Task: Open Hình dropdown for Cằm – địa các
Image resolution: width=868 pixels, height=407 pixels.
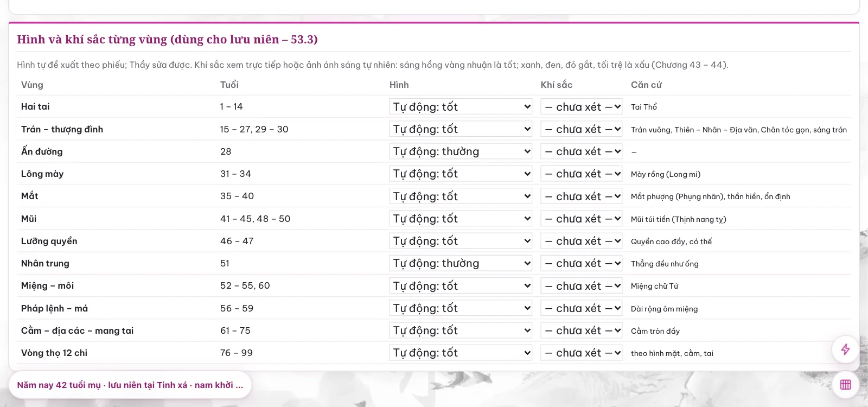Action: pos(461,330)
